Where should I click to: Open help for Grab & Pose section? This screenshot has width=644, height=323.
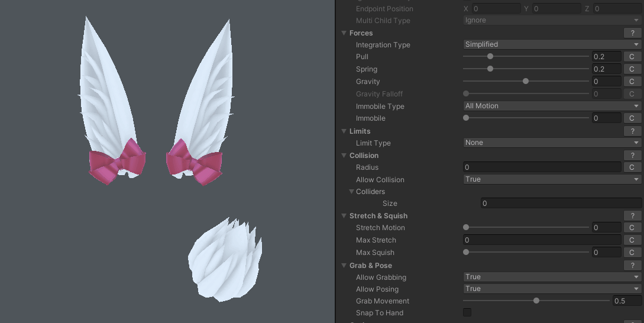[x=633, y=266]
